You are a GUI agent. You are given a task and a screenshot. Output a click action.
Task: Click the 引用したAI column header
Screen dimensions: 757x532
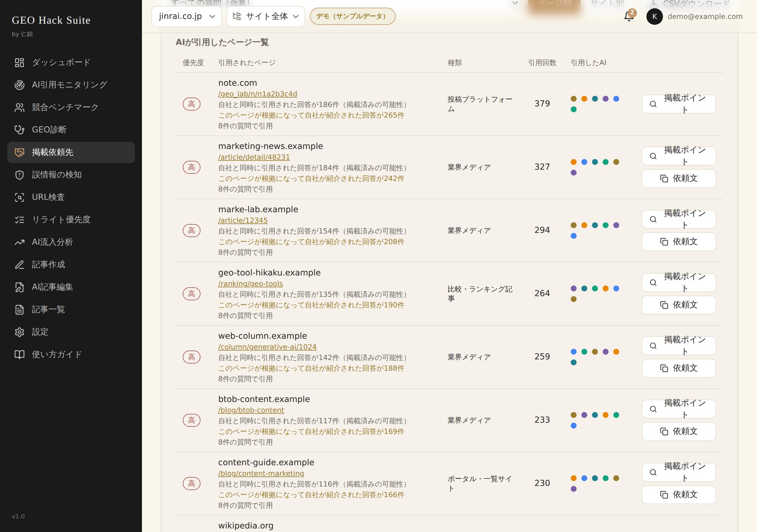588,63
